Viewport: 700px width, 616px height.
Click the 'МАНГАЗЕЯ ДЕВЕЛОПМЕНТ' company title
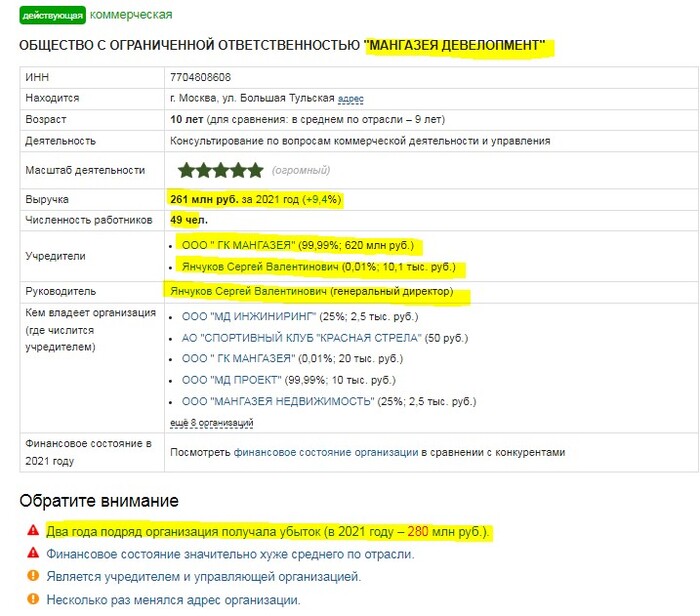tap(455, 45)
